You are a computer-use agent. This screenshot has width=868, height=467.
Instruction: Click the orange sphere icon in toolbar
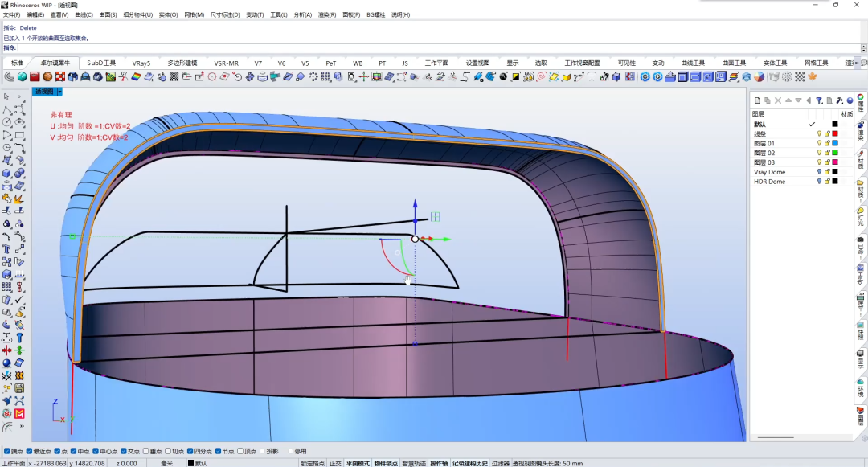pyautogui.click(x=47, y=77)
